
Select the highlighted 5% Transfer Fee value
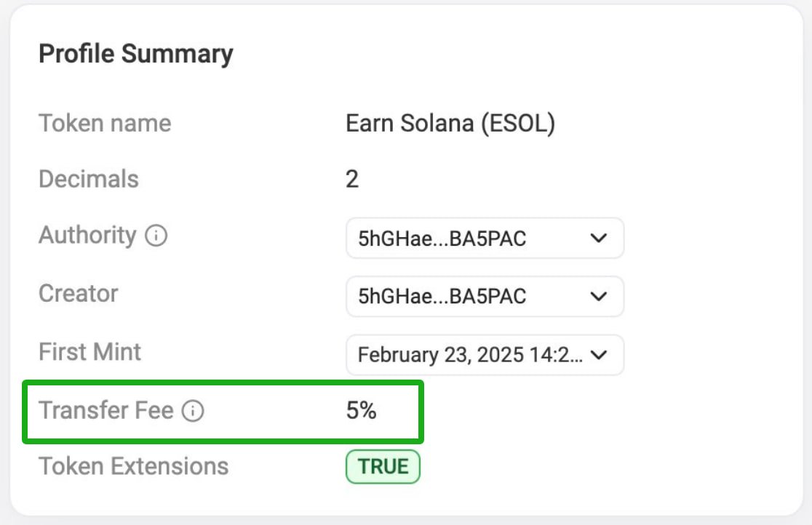(x=362, y=410)
